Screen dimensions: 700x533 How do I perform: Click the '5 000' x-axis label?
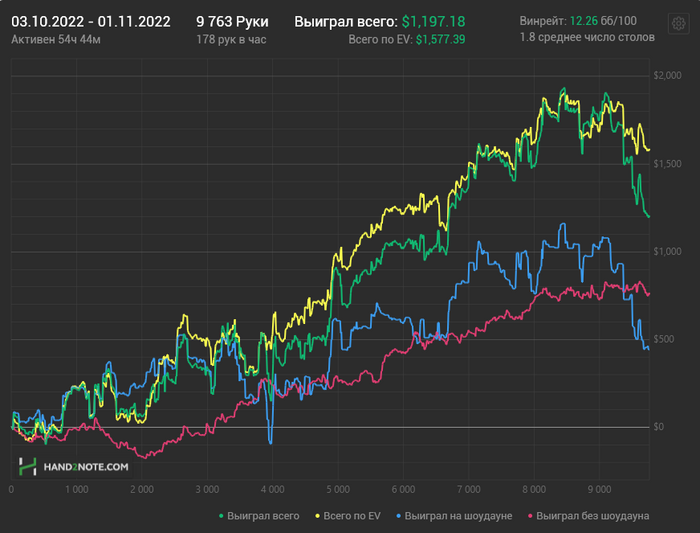click(x=338, y=490)
